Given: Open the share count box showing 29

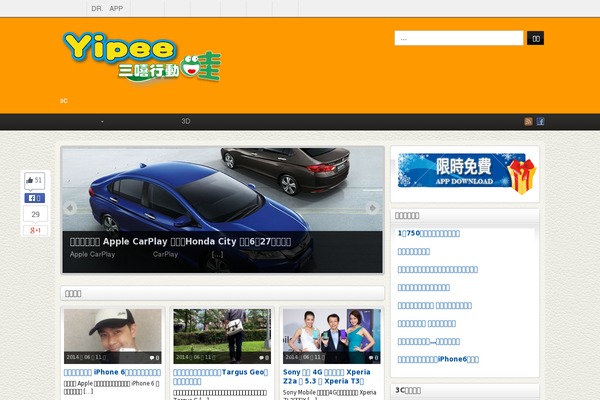Looking at the screenshot, I should [35, 214].
